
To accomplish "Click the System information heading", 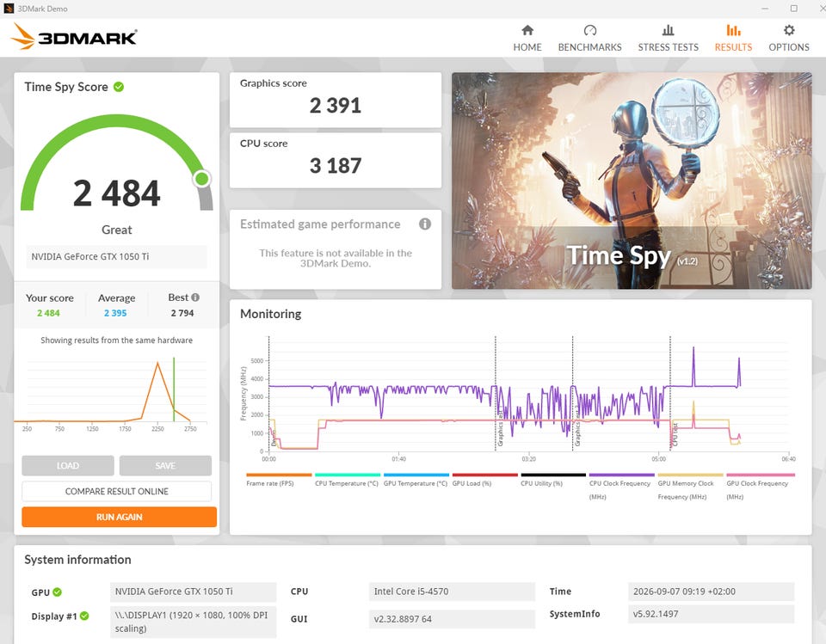I will [x=77, y=559].
